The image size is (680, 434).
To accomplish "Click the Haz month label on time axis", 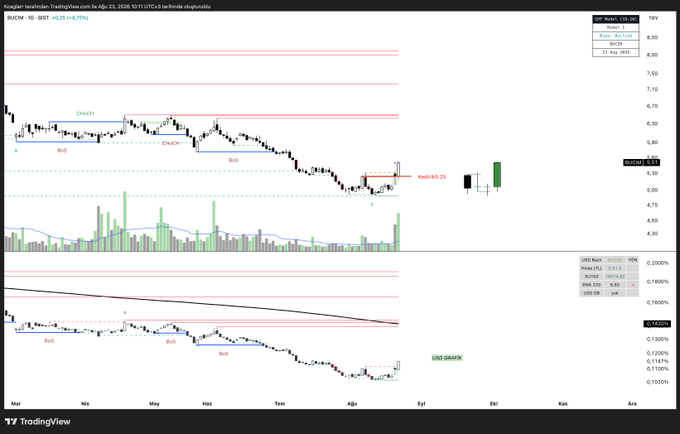I will pos(207,404).
